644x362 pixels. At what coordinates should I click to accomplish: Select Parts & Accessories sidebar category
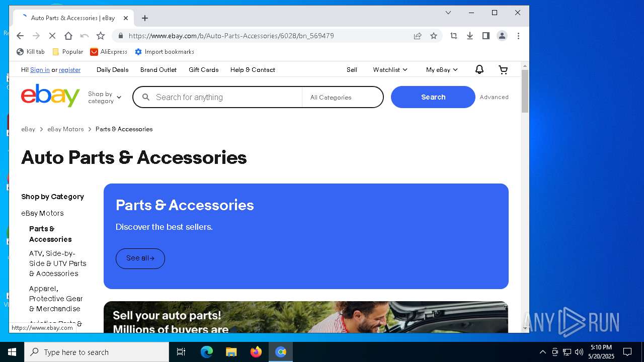click(50, 234)
